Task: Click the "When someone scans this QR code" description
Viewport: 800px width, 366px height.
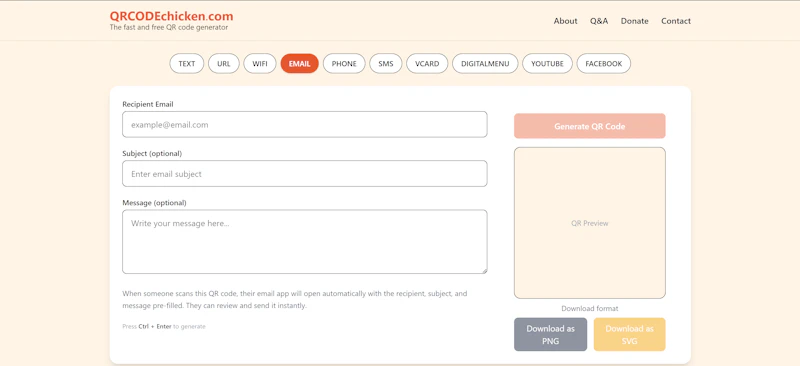Action: [x=295, y=300]
